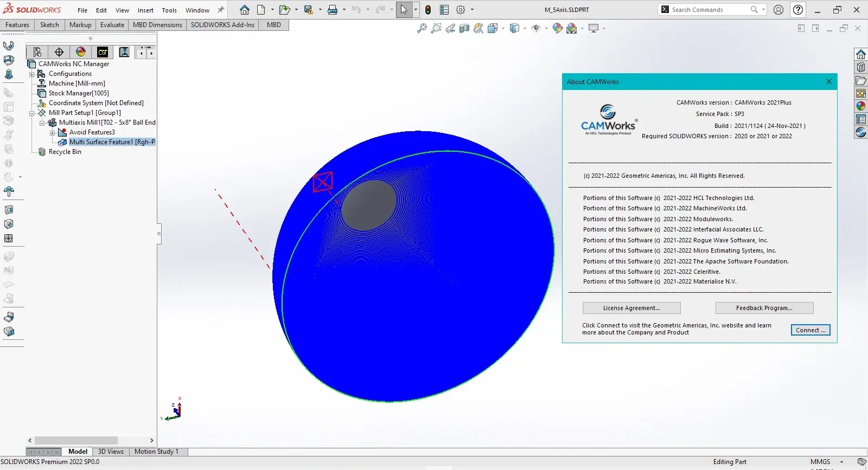This screenshot has width=868, height=470.
Task: Click the user login profile icon
Action: click(778, 10)
